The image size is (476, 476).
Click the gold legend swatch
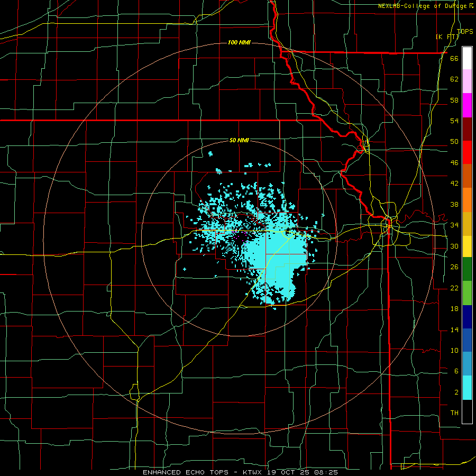tap(467, 224)
